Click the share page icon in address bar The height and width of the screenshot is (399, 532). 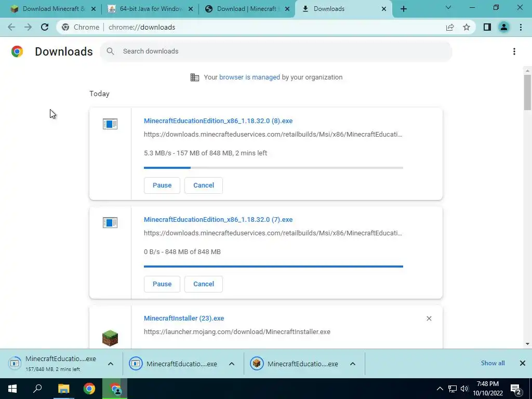450,27
